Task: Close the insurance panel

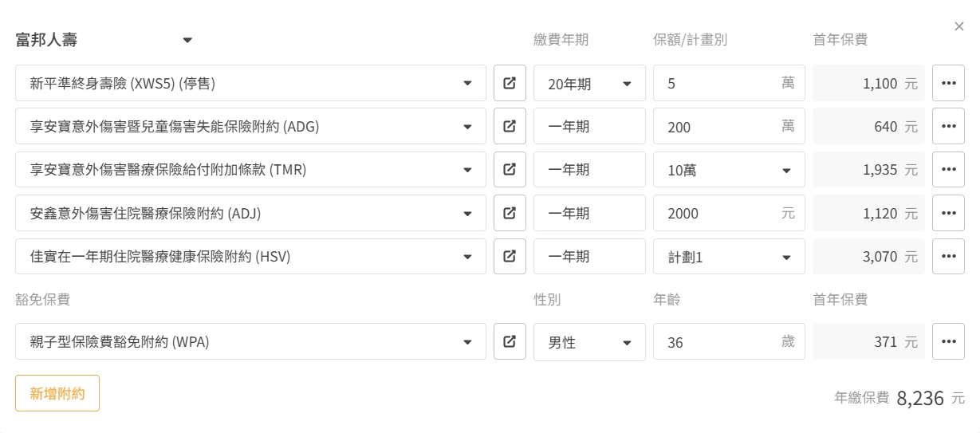Action: coord(958,26)
